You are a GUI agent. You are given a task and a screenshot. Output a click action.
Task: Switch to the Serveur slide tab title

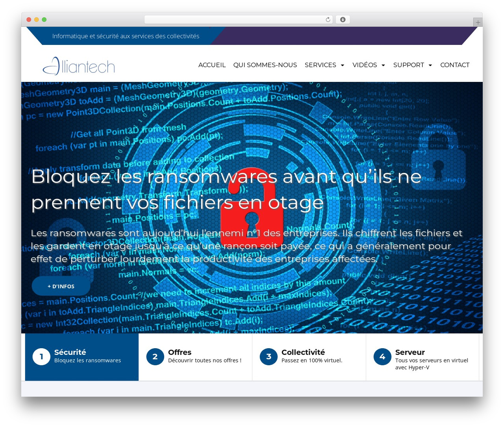click(410, 352)
